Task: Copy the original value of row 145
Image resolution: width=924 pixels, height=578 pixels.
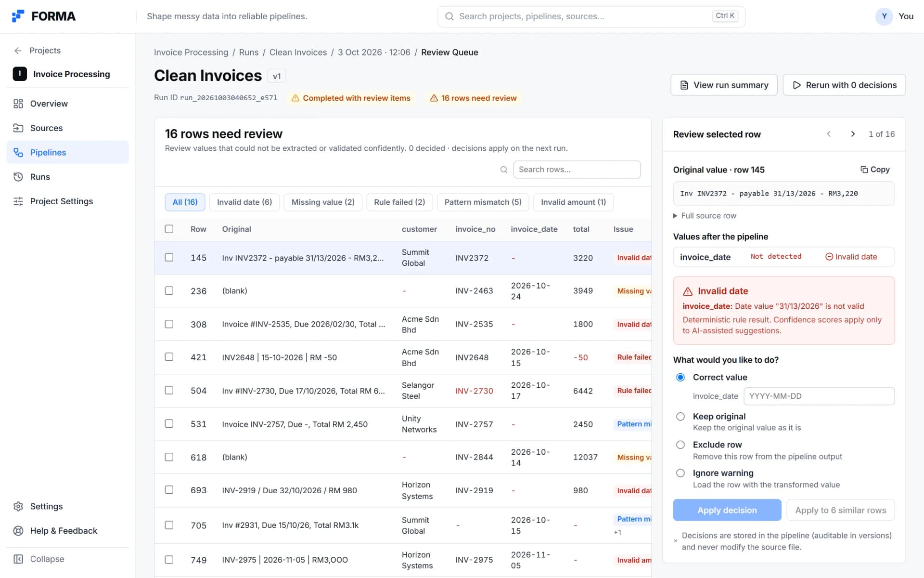Action: [x=875, y=170]
